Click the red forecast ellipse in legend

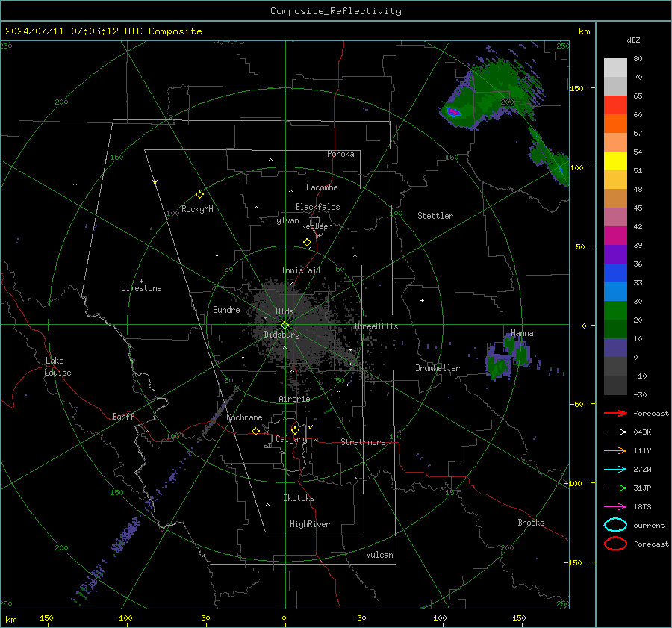[x=615, y=544]
